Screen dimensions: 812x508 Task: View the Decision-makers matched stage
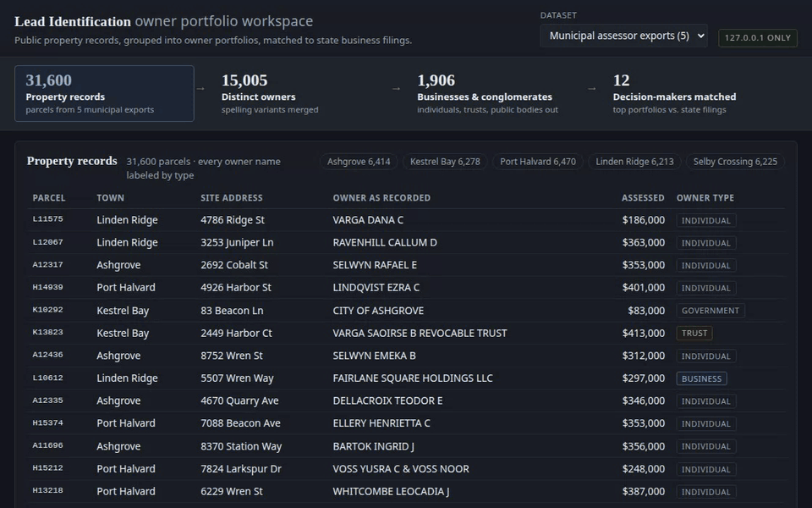[691, 93]
